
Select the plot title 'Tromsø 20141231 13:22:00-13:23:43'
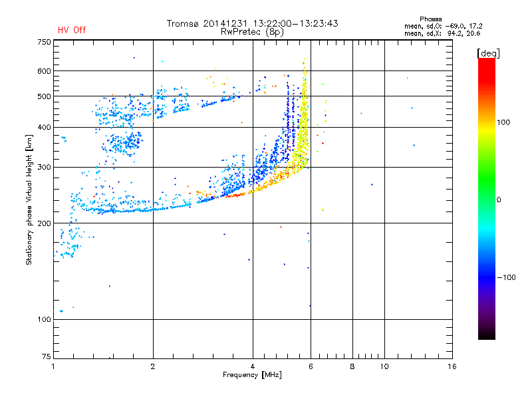[252, 23]
